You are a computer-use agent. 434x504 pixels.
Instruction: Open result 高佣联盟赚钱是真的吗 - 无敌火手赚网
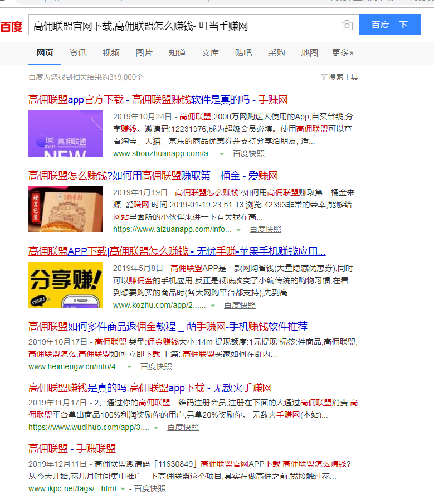click(x=150, y=388)
